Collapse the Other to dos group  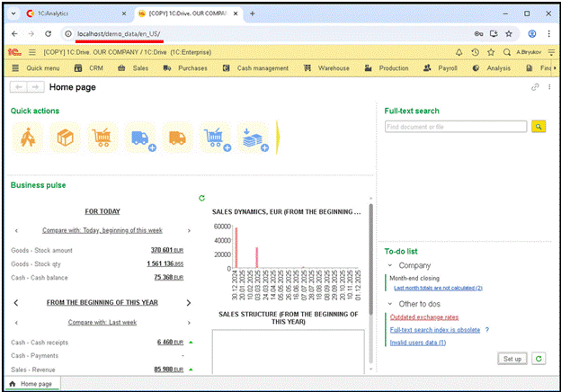[x=389, y=303]
